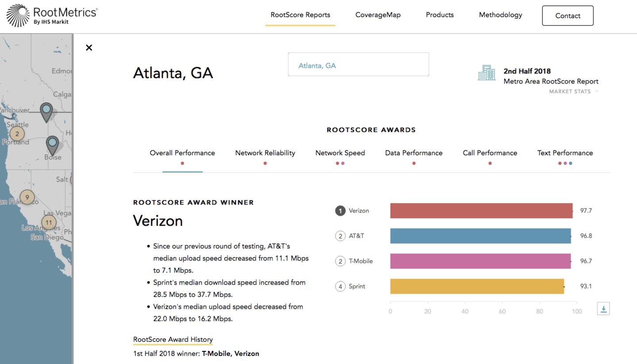The width and height of the screenshot is (637, 364).
Task: Click the map pin near Vancouver
Action: coord(46,111)
